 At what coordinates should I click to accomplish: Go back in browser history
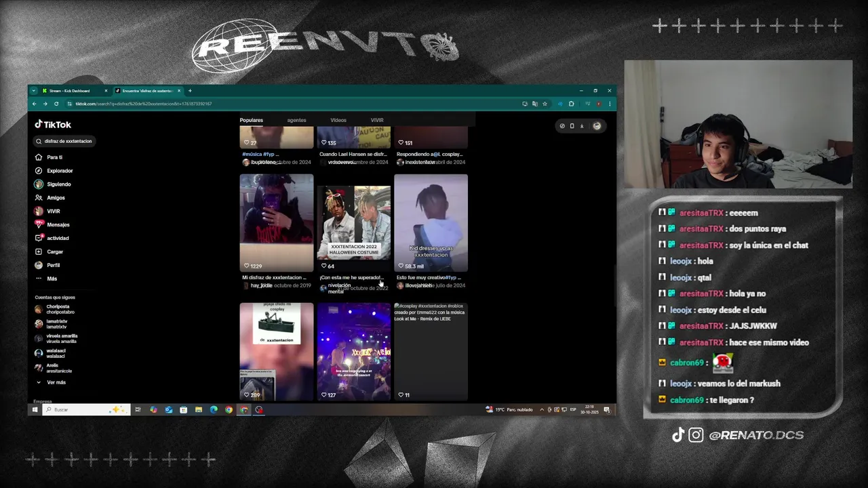34,104
